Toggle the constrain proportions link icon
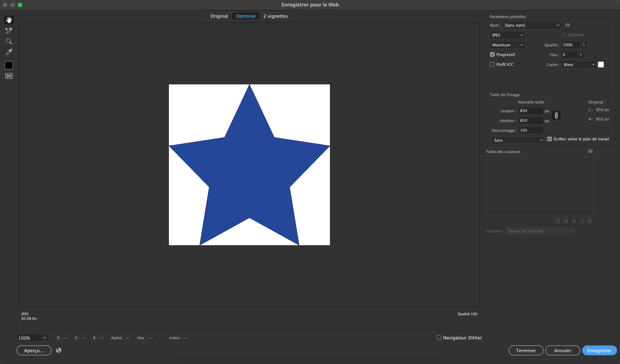Screen dimensions: 620x364 coord(556,116)
